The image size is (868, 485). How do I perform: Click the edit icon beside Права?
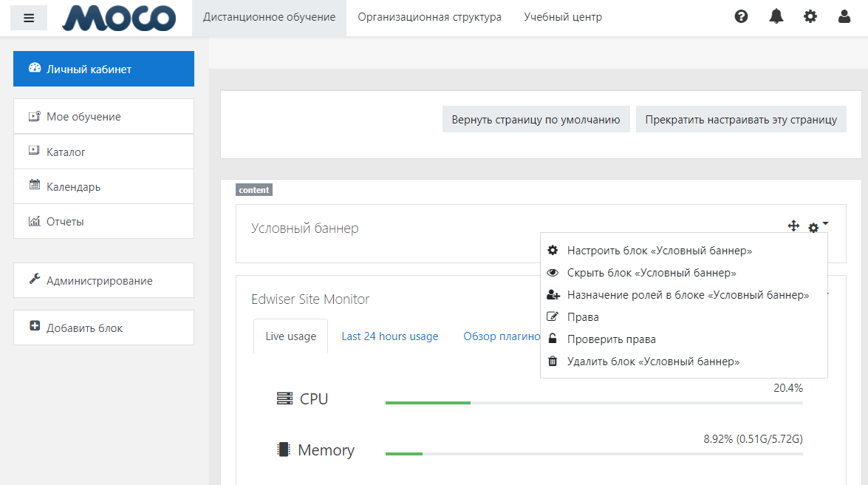click(x=553, y=316)
